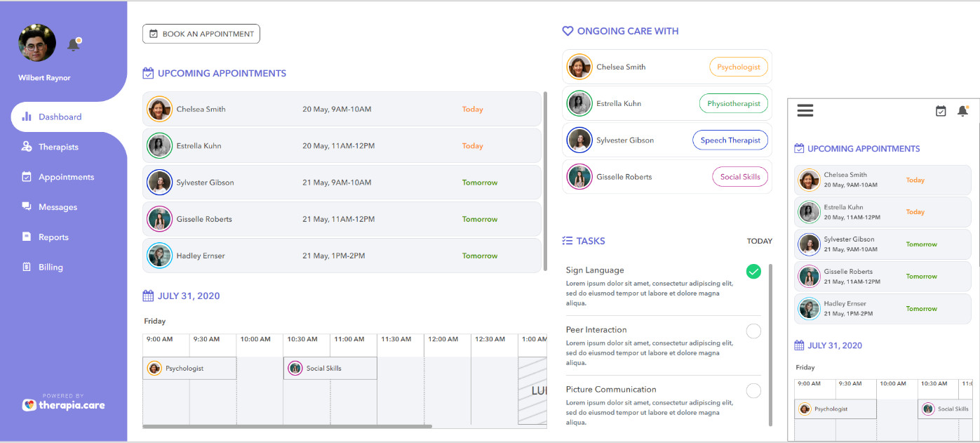This screenshot has width=980, height=443.
Task: Click the calendar icon in mobile preview header
Action: (941, 111)
